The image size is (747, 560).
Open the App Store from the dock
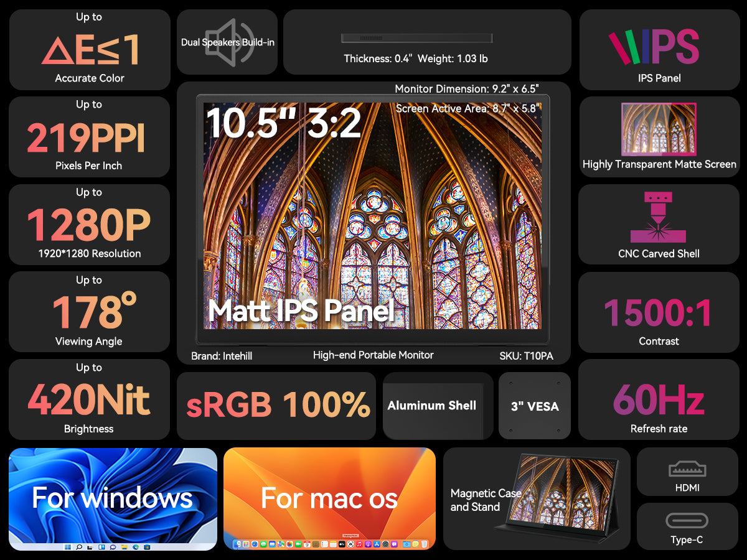click(x=376, y=544)
